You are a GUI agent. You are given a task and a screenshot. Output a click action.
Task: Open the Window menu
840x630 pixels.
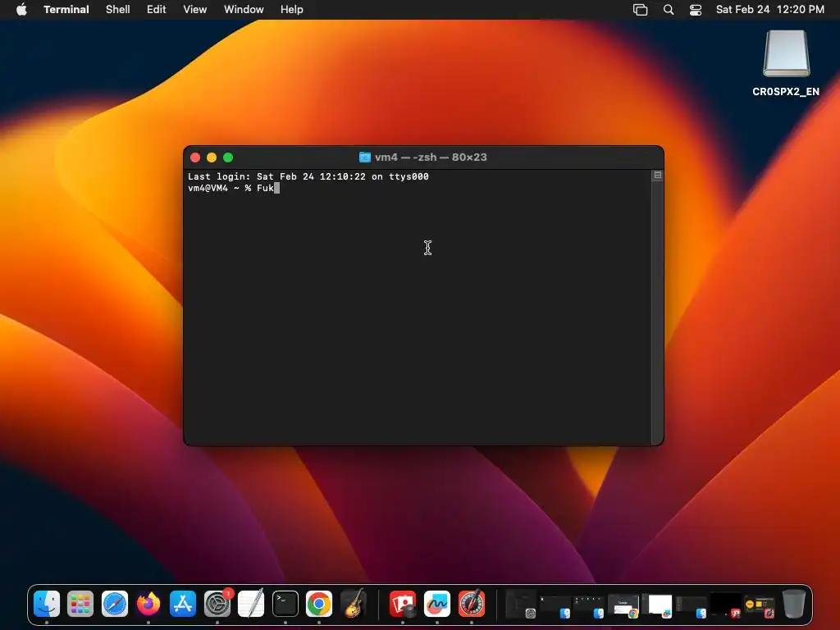244,9
